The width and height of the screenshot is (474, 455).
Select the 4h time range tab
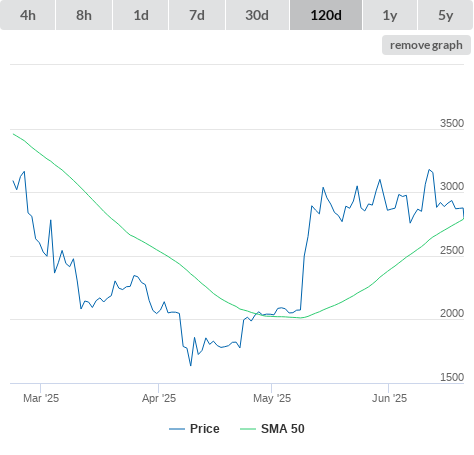coord(28,15)
